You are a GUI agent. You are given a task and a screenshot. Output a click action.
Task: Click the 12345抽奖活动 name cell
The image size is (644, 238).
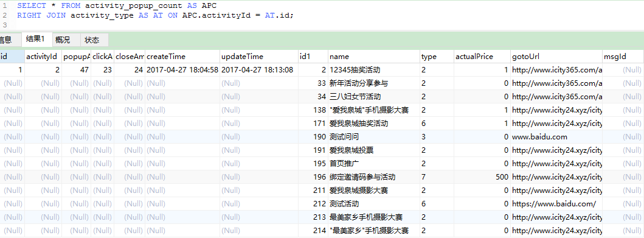pyautogui.click(x=374, y=70)
